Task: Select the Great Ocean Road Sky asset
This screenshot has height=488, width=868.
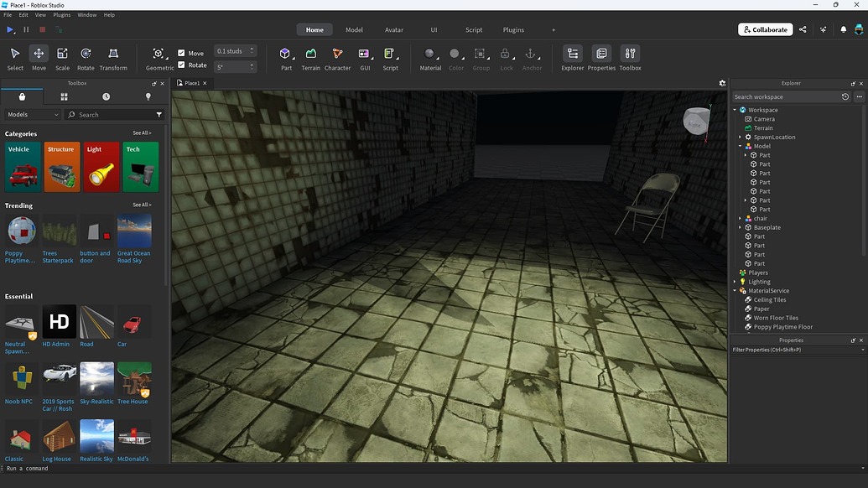Action: tap(134, 231)
